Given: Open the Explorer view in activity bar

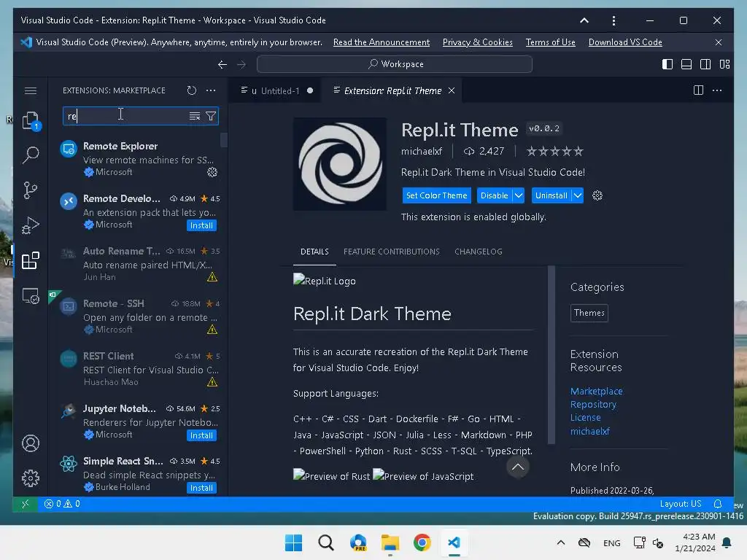Looking at the screenshot, I should pos(31,120).
